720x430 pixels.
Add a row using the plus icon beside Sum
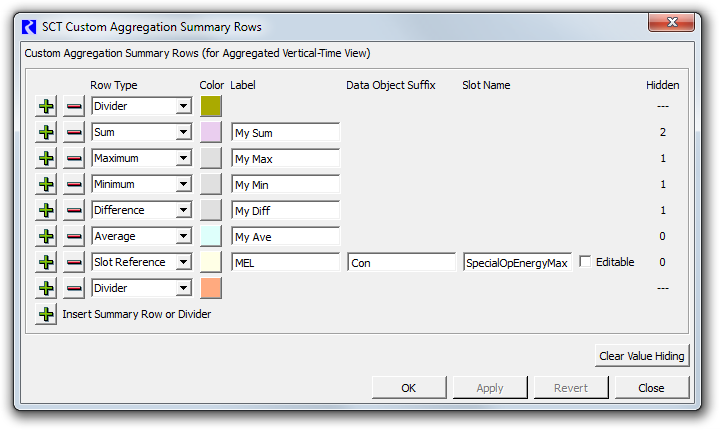(x=46, y=132)
